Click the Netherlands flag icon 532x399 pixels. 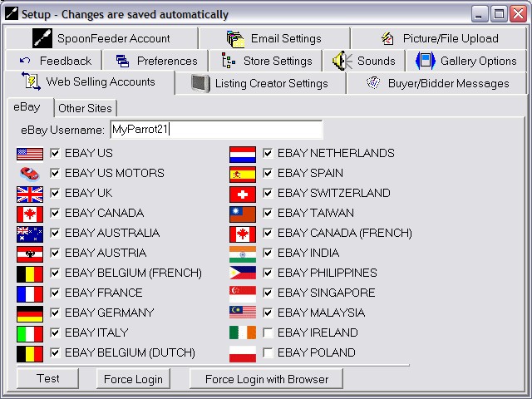click(243, 155)
